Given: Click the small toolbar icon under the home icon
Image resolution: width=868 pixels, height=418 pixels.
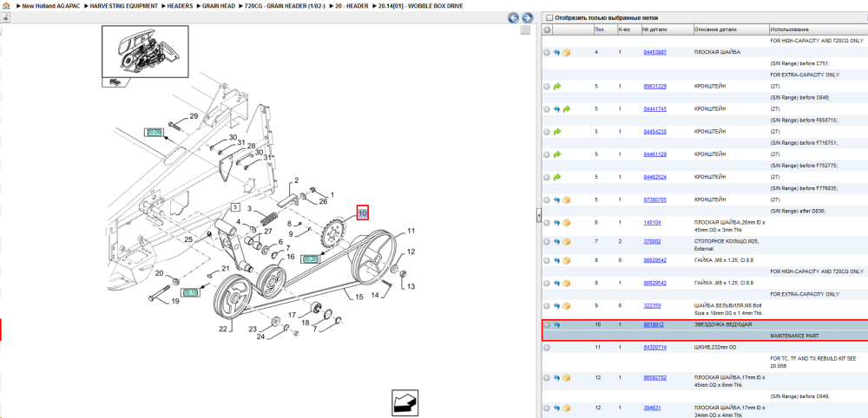Looking at the screenshot, I should pos(5,17).
